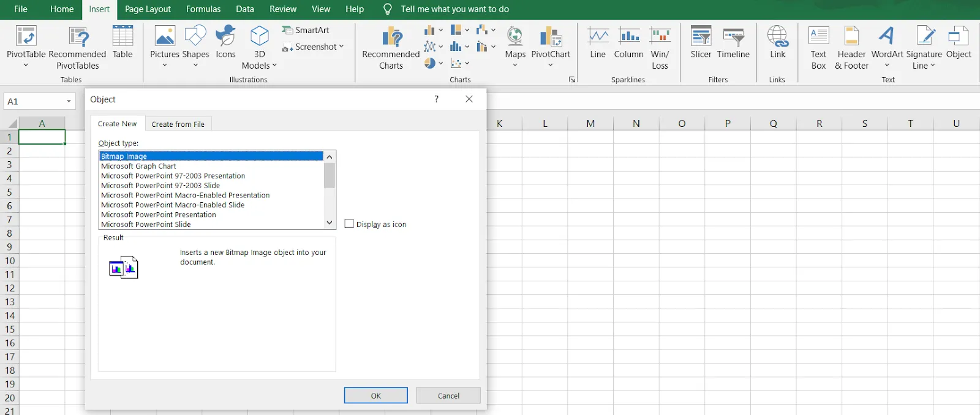This screenshot has height=415, width=980.
Task: Click object type list scrollbar up arrow
Action: click(x=330, y=157)
